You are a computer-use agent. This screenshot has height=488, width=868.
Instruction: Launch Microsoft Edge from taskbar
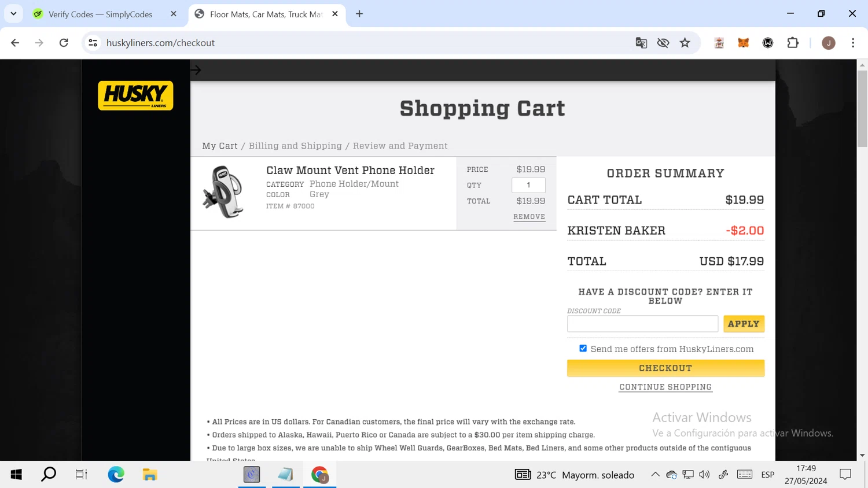click(116, 475)
